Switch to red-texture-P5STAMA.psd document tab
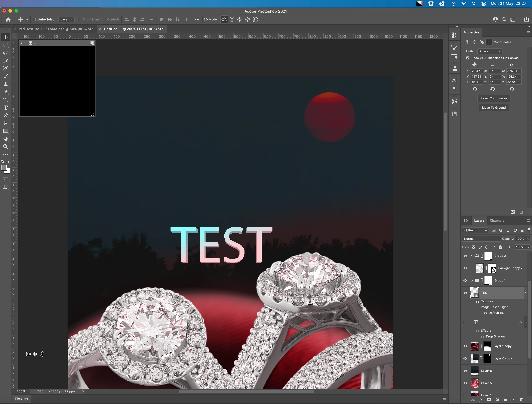The image size is (532, 404). (56, 29)
